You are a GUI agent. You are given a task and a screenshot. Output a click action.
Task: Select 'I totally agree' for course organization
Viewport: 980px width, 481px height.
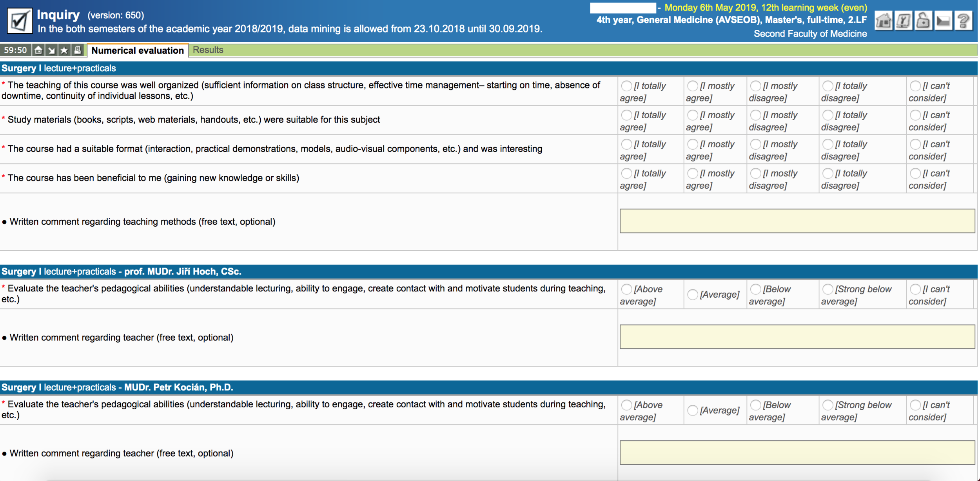click(626, 86)
